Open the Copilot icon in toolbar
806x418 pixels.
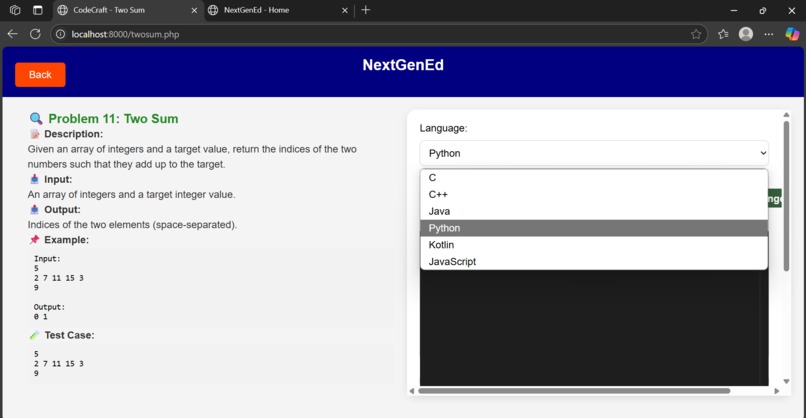tap(792, 34)
